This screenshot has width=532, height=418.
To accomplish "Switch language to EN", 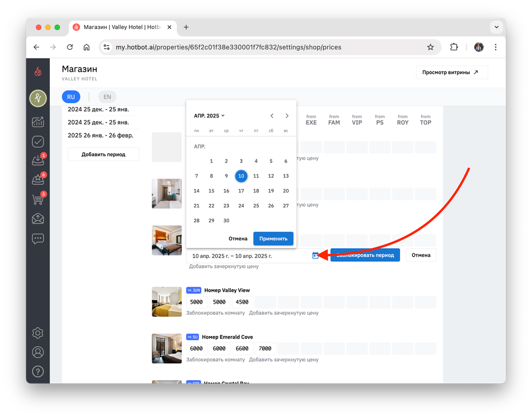I will [107, 97].
